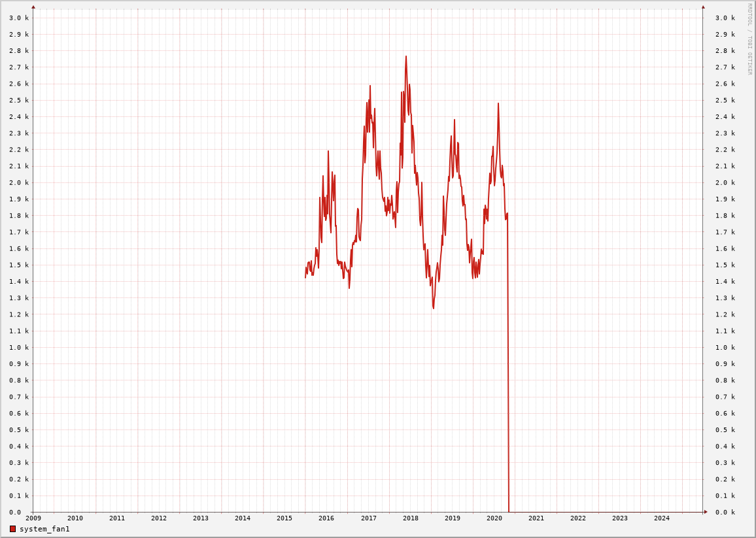Click the highest peak of the fan line

[x=405, y=57]
